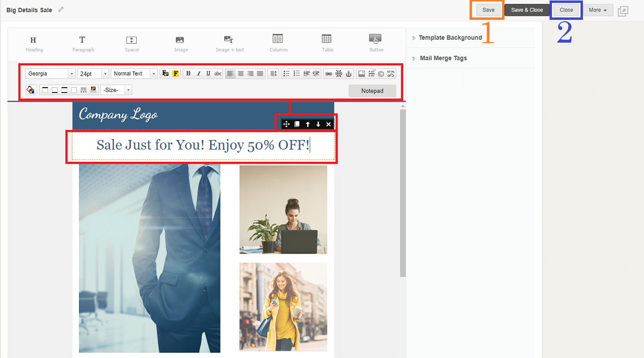This screenshot has height=358, width=644.
Task: Remove all borders with dotted box icon
Action: [x=74, y=90]
